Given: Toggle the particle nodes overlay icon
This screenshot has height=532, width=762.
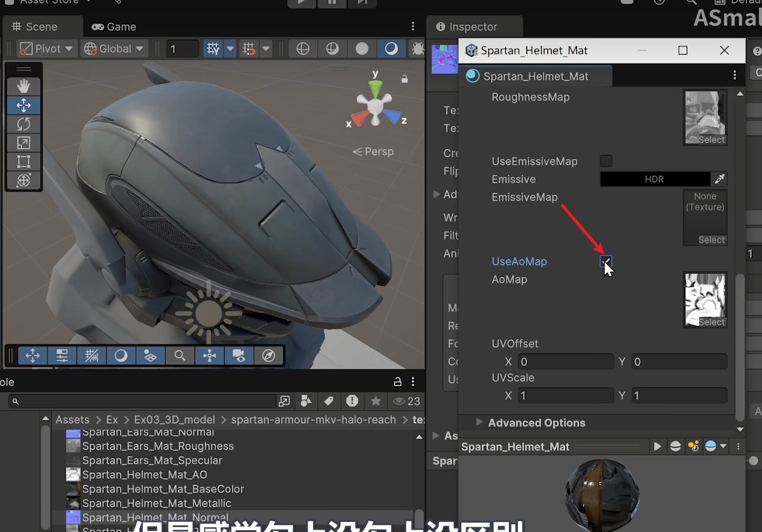Looking at the screenshot, I should pos(209,356).
